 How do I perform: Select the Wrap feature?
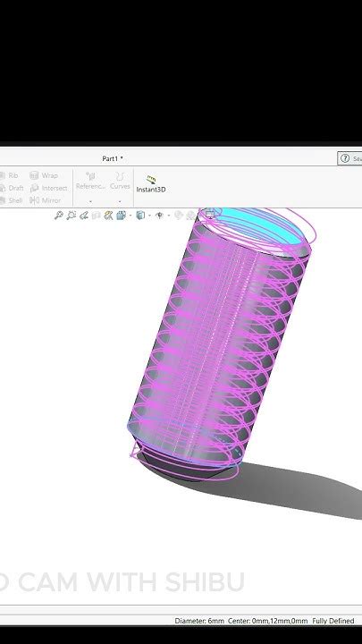[44, 175]
